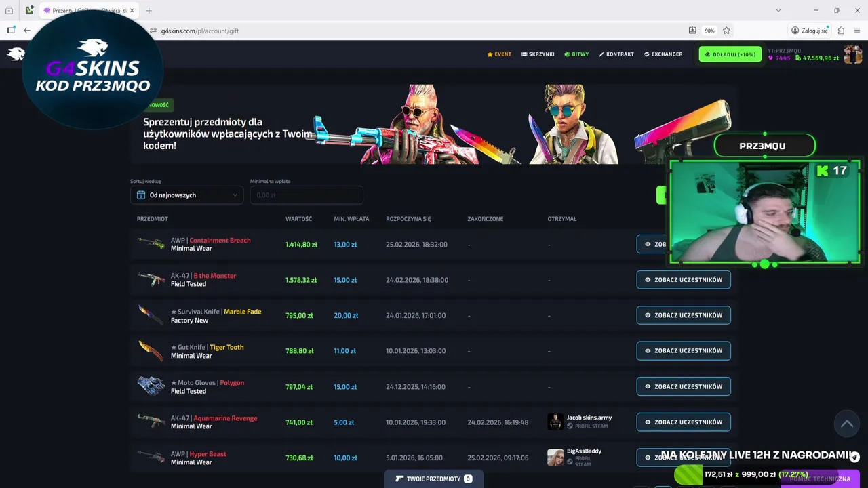This screenshot has width=868, height=488.
Task: Open a new browser tab with plus
Action: (149, 10)
